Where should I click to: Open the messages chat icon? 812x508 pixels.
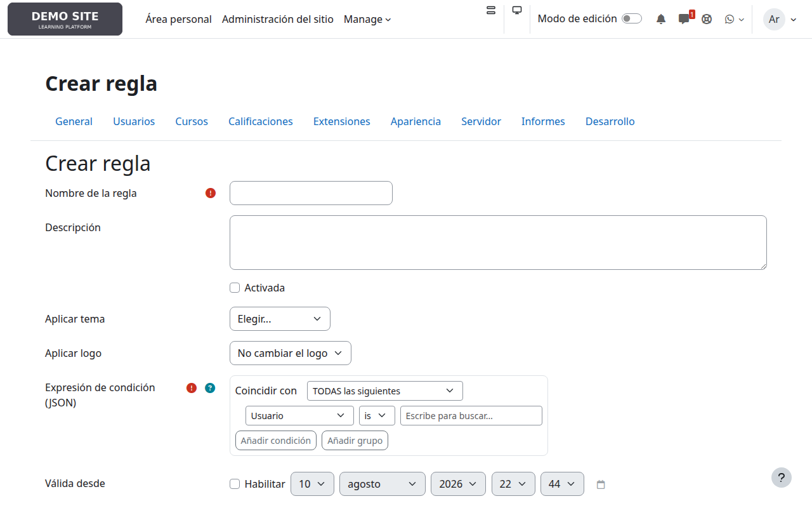point(684,19)
